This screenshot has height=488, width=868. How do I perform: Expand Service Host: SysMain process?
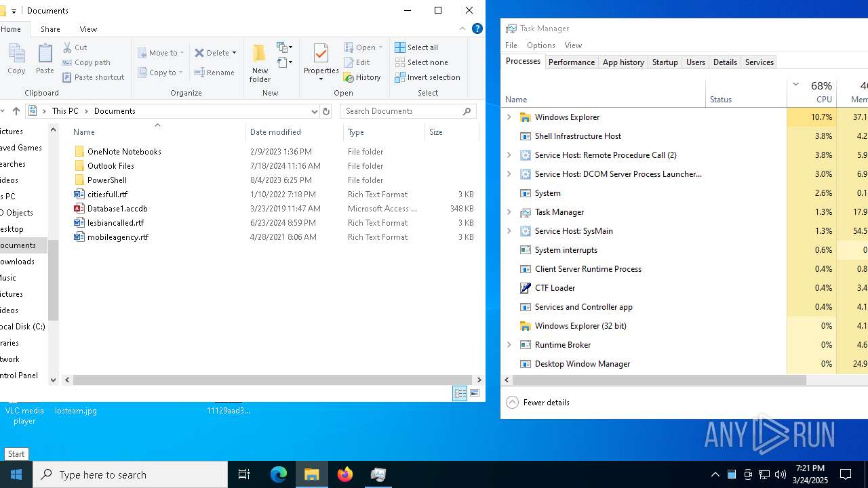509,231
